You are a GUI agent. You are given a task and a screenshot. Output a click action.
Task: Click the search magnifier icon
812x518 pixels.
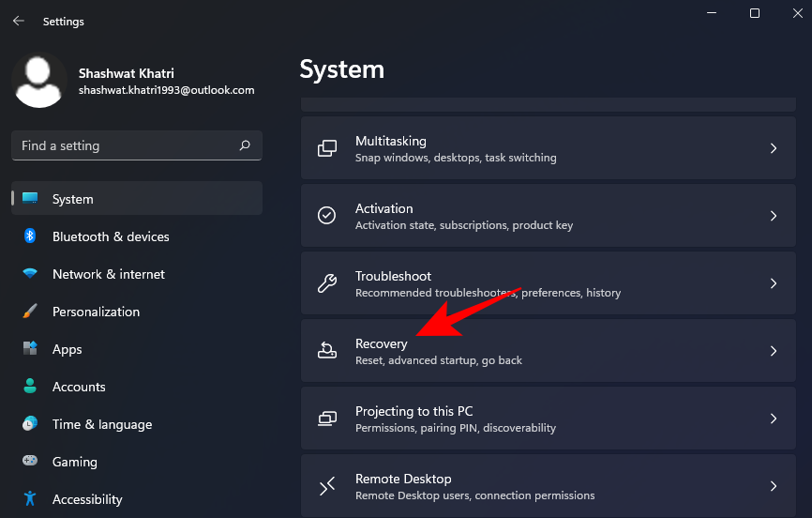point(245,145)
